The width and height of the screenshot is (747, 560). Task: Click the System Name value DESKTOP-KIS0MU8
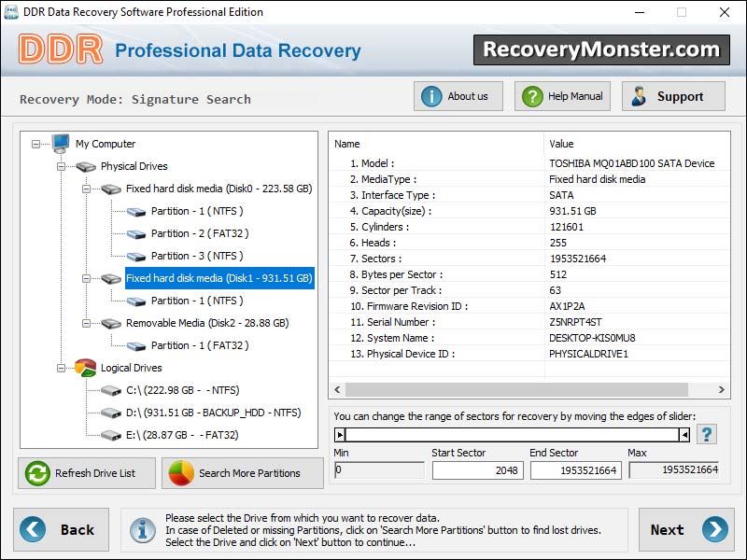pyautogui.click(x=592, y=338)
